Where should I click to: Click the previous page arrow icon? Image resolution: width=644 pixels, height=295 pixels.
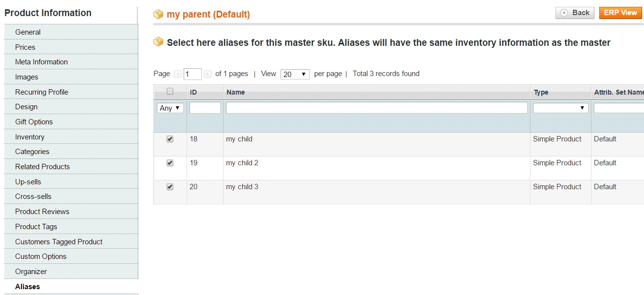coord(178,74)
